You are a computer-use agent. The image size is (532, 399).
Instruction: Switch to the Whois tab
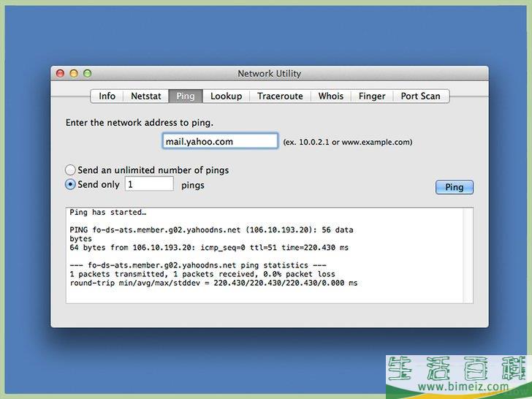(330, 96)
